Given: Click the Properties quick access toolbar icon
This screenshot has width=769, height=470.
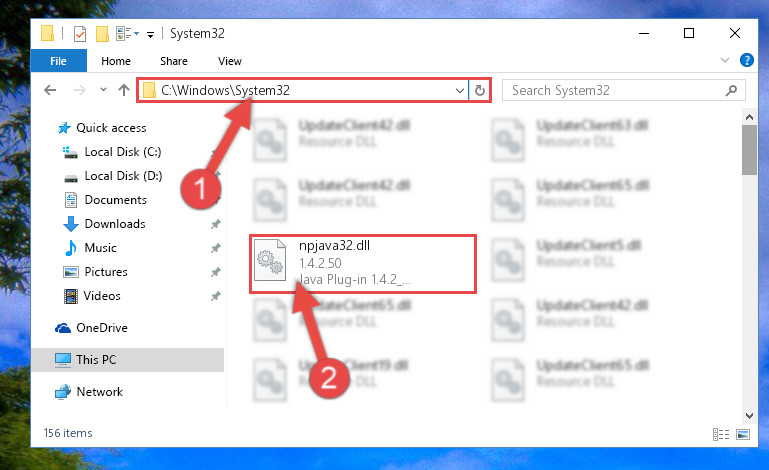Looking at the screenshot, I should pyautogui.click(x=80, y=33).
